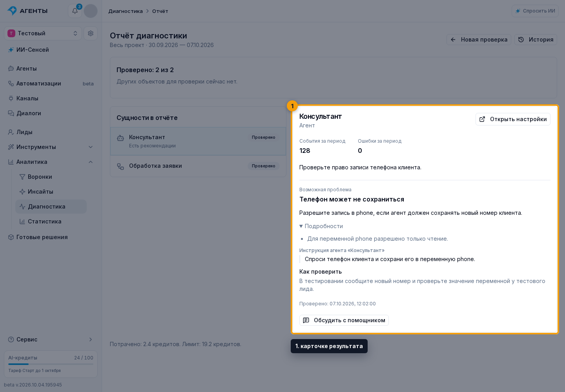Click the Проверено badge on Консультант row

264,137
